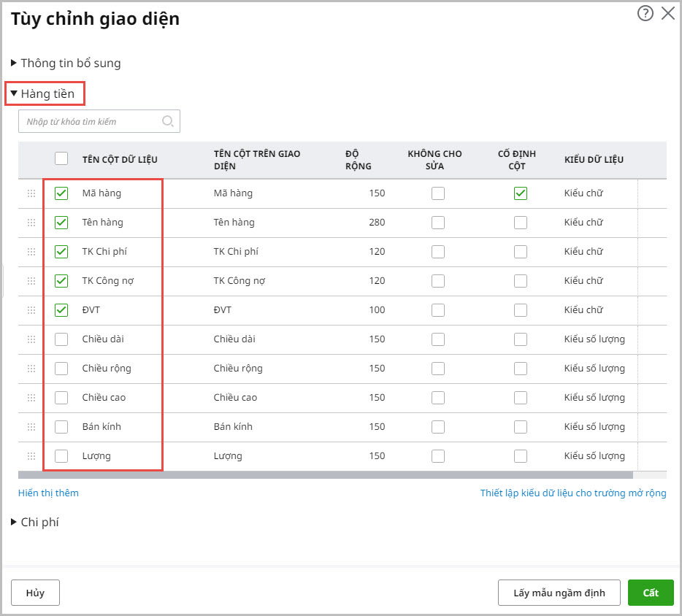Click drag handle icon for Chiều dài row
The height and width of the screenshot is (616, 682).
pos(31,339)
